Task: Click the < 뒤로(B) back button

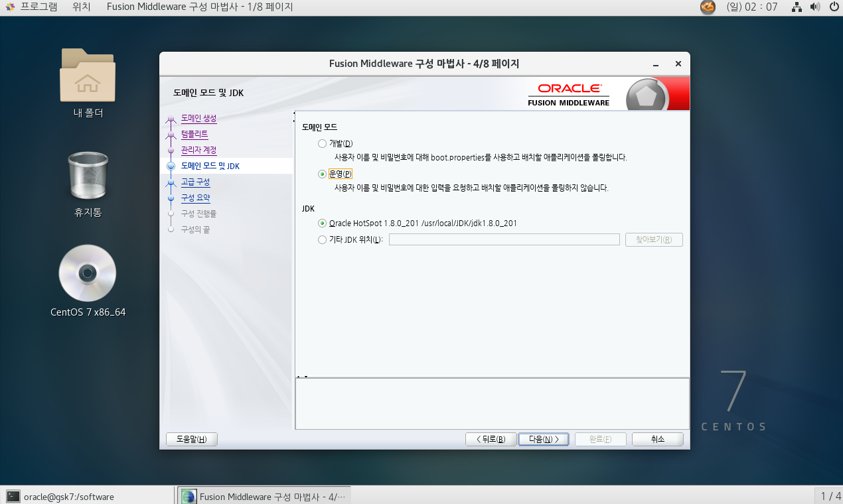Action: click(491, 439)
